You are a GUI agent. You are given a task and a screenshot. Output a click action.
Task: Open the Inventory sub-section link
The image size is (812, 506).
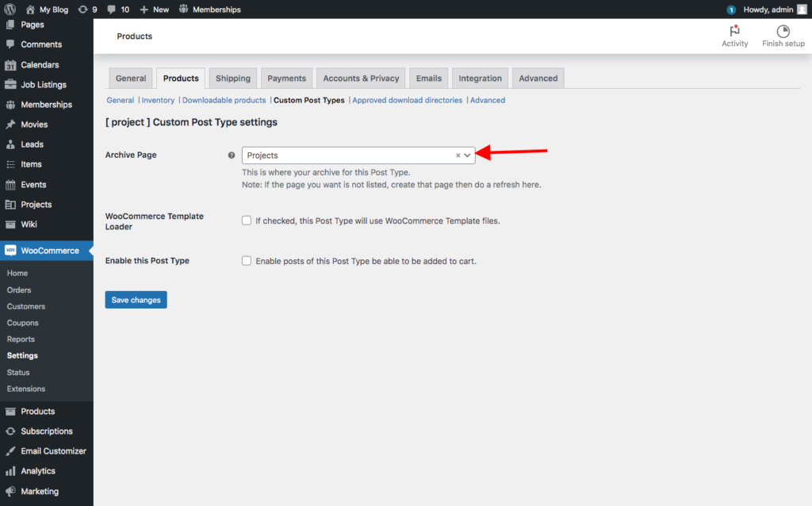pos(158,101)
